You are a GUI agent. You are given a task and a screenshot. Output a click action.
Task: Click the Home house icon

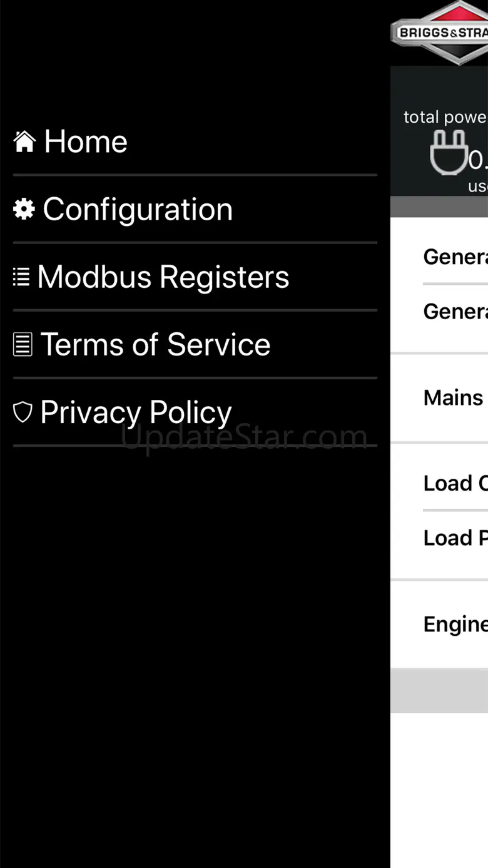24,141
